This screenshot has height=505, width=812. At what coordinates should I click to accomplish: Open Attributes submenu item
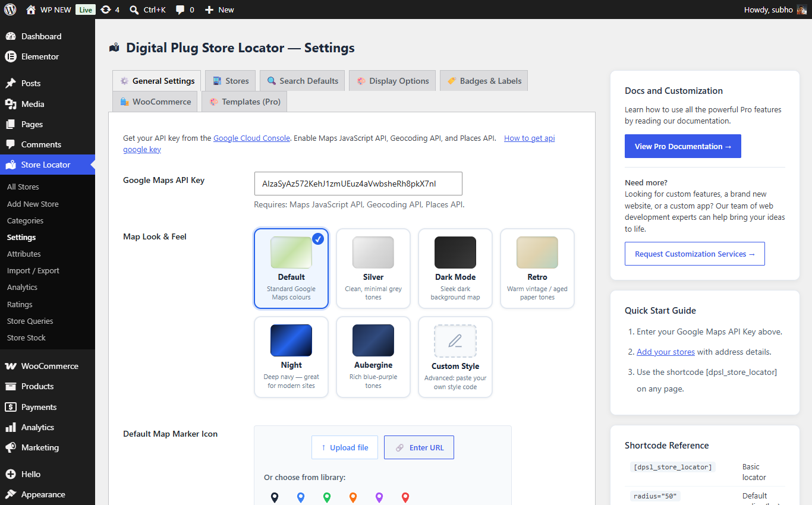pyautogui.click(x=24, y=254)
